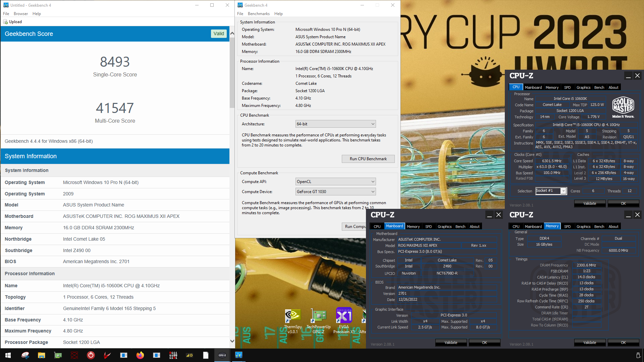Open the GPU-Z graphics card taskbar icon
The height and width of the screenshot is (362, 644).
tap(58, 355)
